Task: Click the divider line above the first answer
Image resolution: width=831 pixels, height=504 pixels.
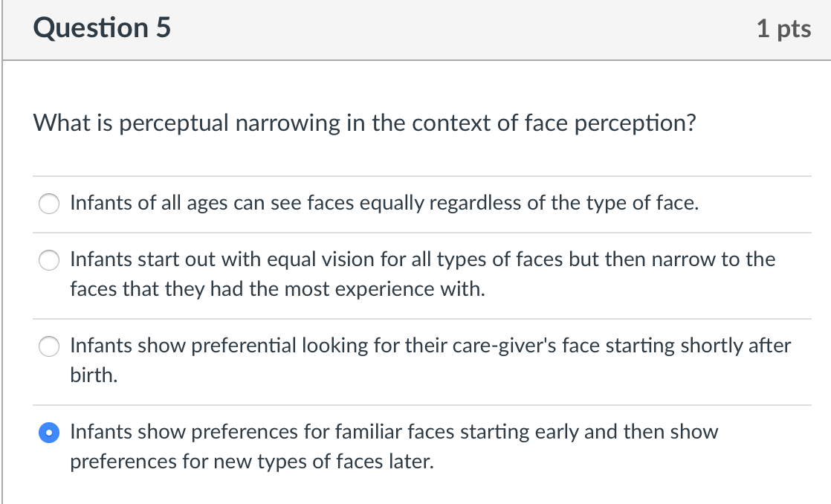Action: click(x=415, y=175)
